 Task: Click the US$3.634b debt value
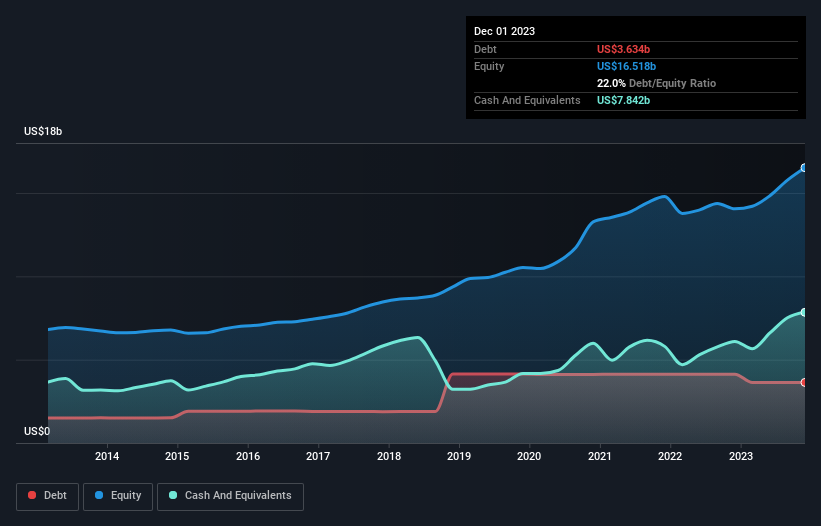coord(623,49)
